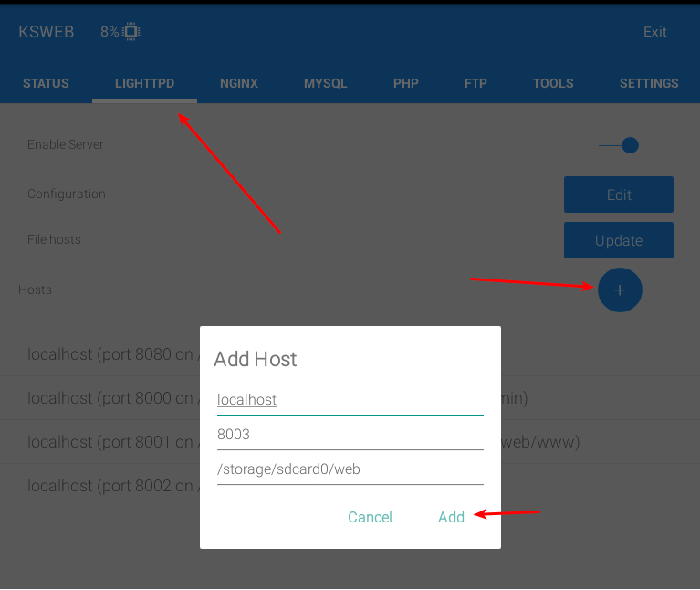
Task: Click the Configuration label
Action: point(67,194)
